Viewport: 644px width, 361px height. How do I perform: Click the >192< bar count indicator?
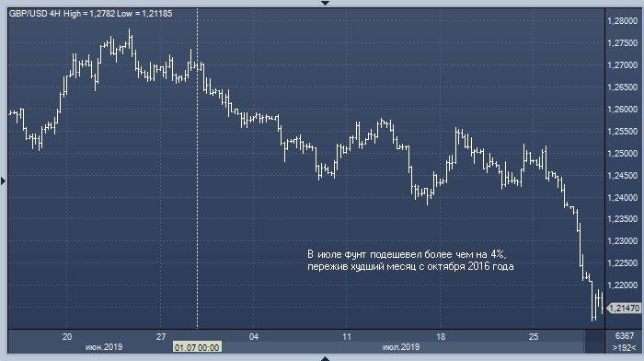pyautogui.click(x=625, y=348)
